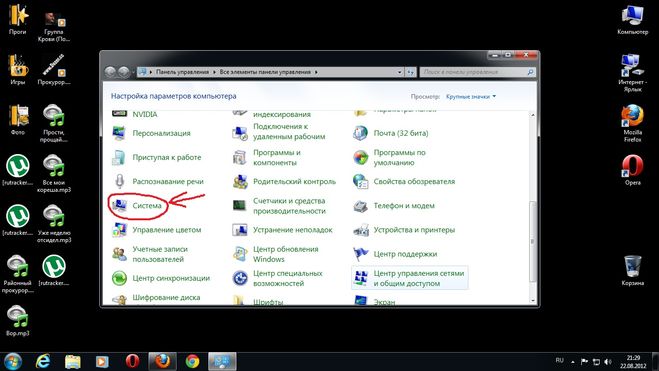The height and width of the screenshot is (371, 659).
Task: Open the Свойства обозревателя icon
Action: point(361,182)
